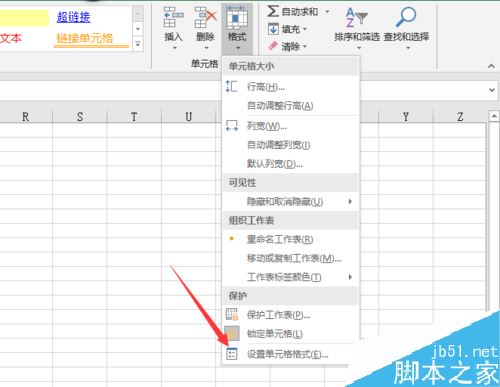Choose Protect Sheet (保护工作表) menu item
This screenshot has width=500, height=387.
tap(291, 315)
